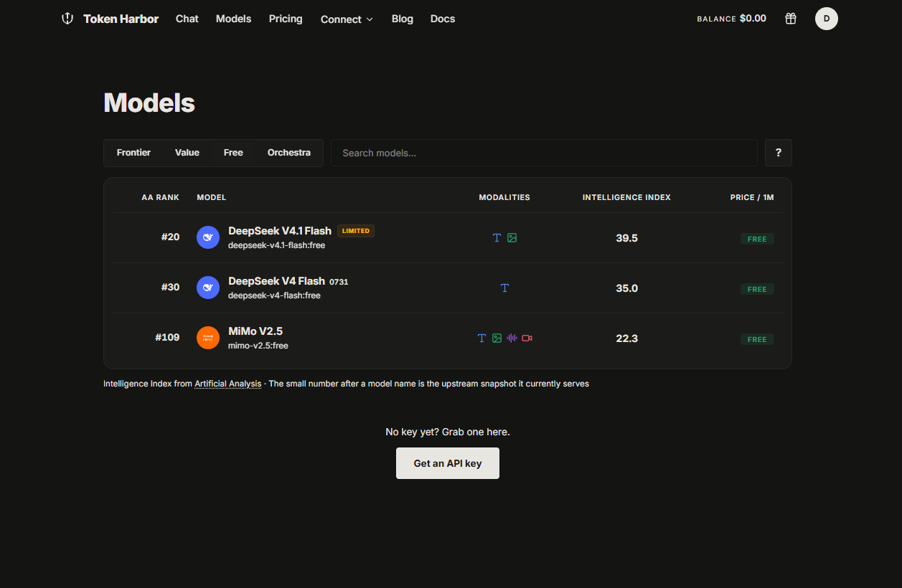Screen dimensions: 902x588
Task: Click the Models page heading
Action: click(x=149, y=103)
